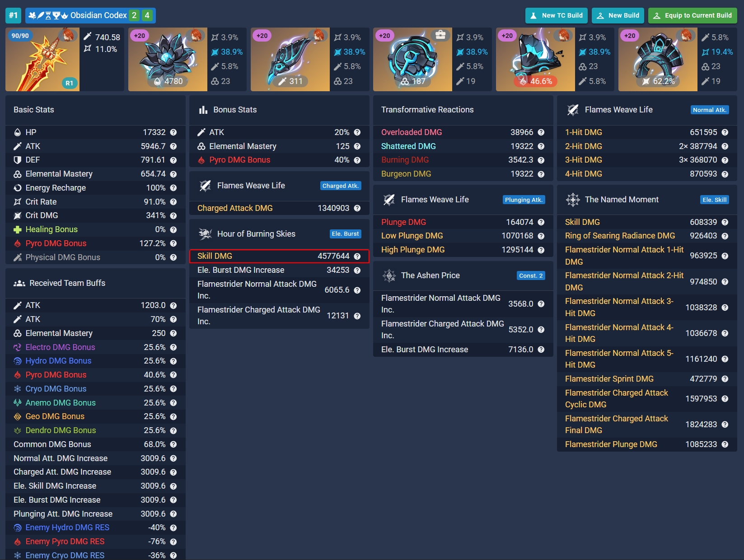
Task: Open the level 90/90 weapon thumbnail
Action: pyautogui.click(x=42, y=59)
